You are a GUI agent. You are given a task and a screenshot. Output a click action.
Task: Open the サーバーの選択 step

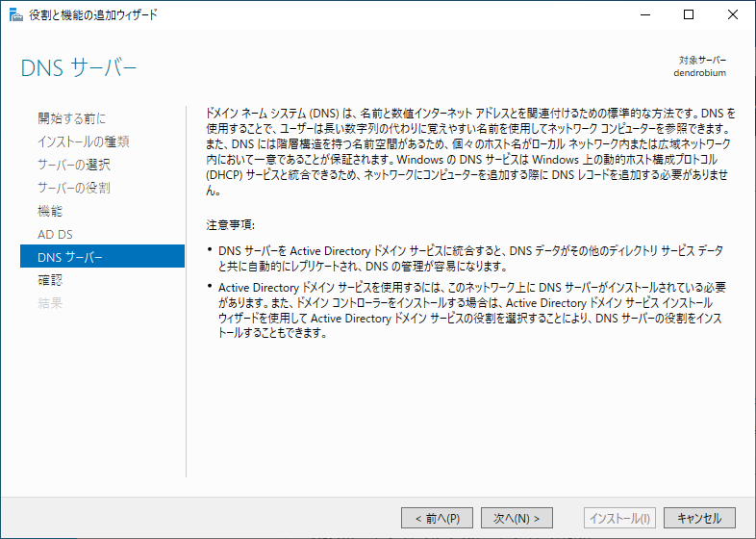point(73,165)
